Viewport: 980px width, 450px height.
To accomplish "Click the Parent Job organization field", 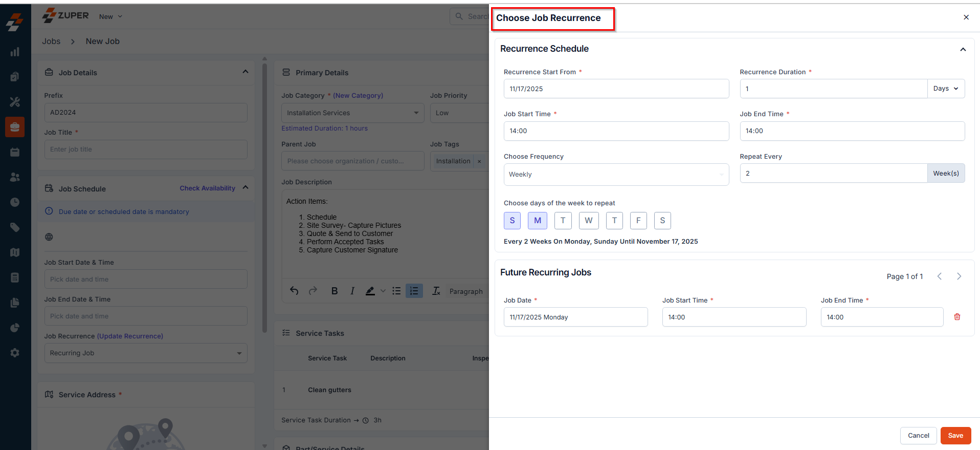I will coord(353,161).
